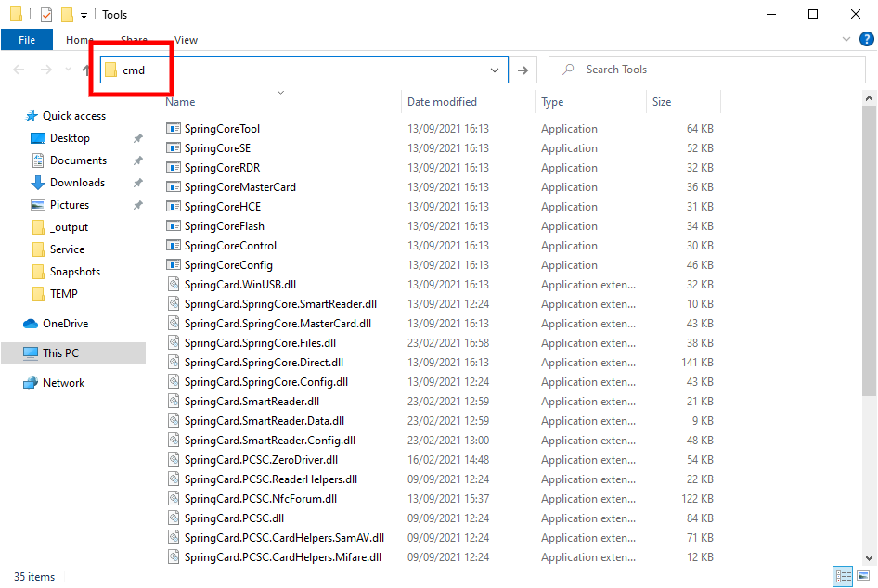This screenshot has height=588, width=878.
Task: Select SpringCard.SpringCore.Direct.dll file name
Action: (x=264, y=363)
